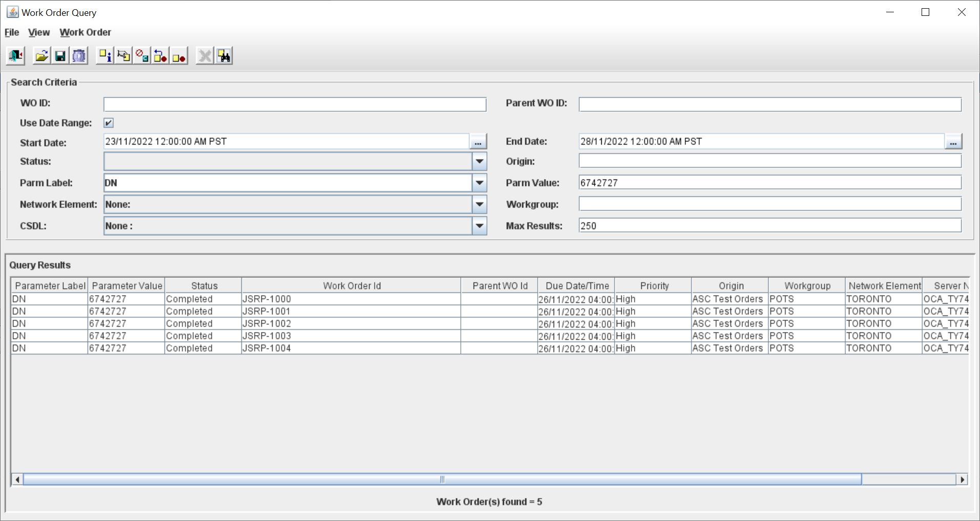Click the Parent WO Id column header
This screenshot has width=980, height=521.
coord(500,286)
